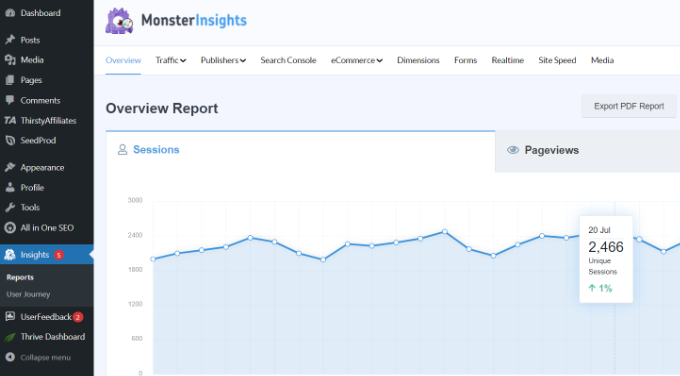
Task: Select the Pageviews chart tab
Action: (587, 151)
